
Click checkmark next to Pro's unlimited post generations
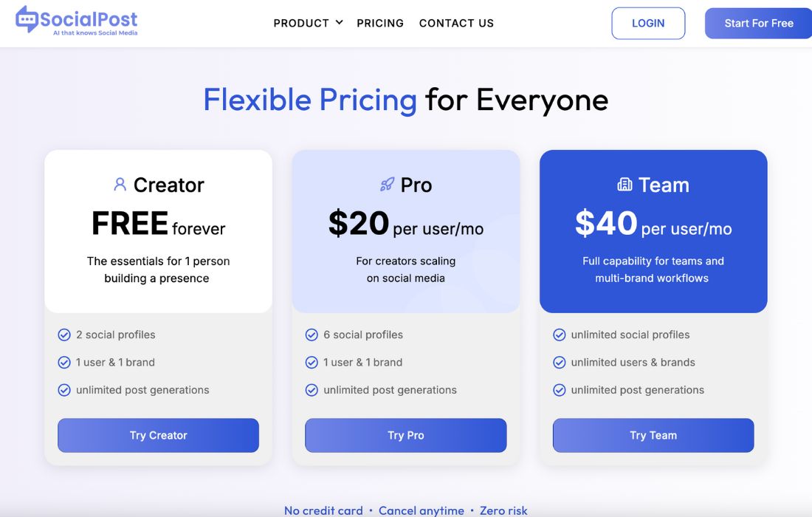pyautogui.click(x=312, y=390)
